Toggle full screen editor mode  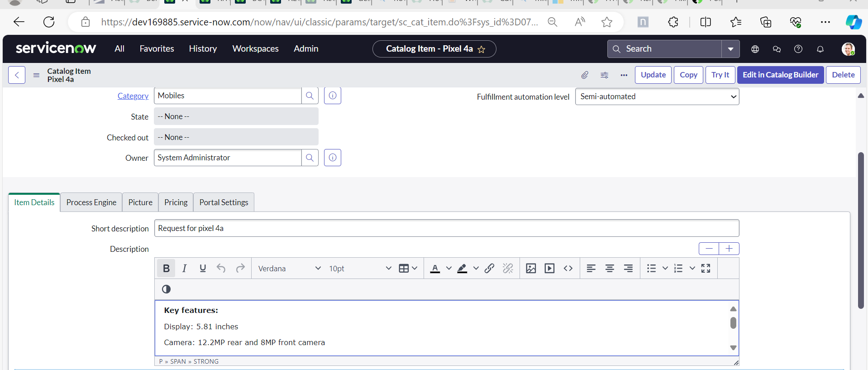coord(706,269)
